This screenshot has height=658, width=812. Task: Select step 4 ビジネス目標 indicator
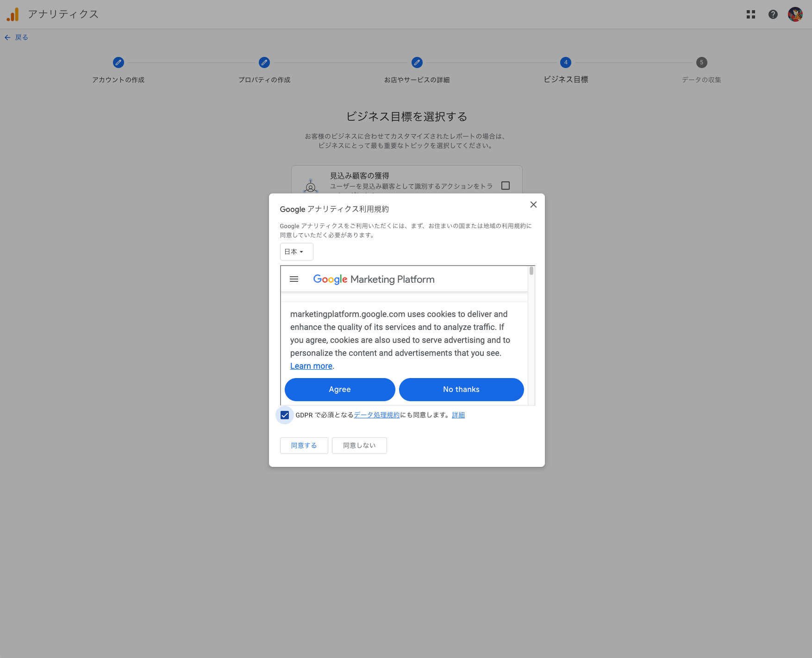point(565,62)
